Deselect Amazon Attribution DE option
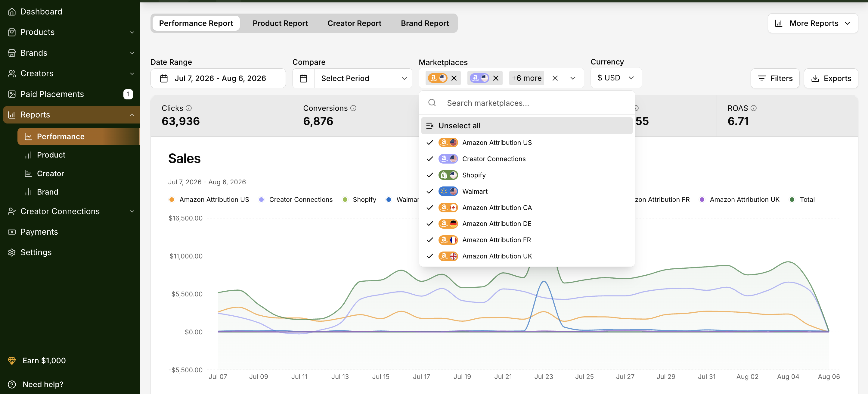Viewport: 868px width, 394px height. click(x=527, y=224)
